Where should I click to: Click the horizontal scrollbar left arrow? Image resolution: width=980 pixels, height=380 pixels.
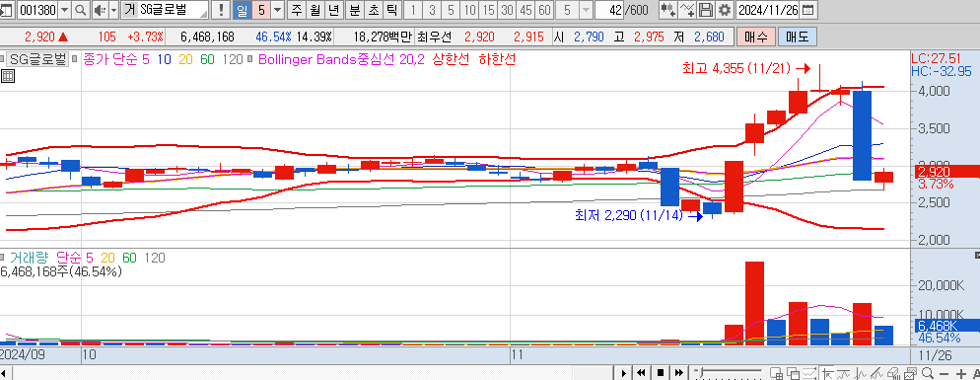coord(3,374)
